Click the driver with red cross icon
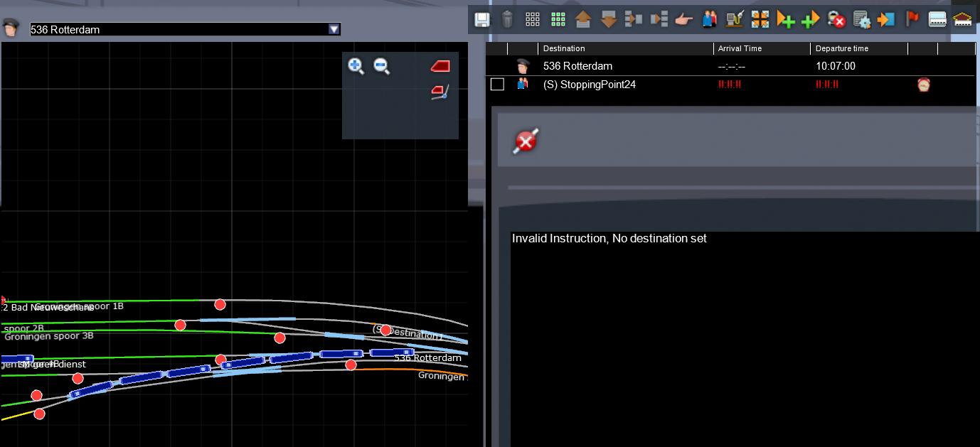This screenshot has height=447, width=980. (x=836, y=19)
